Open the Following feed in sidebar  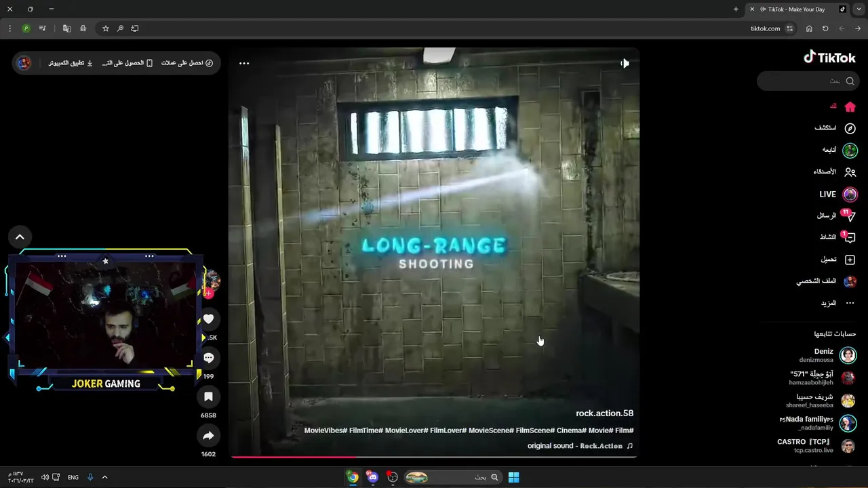840,150
